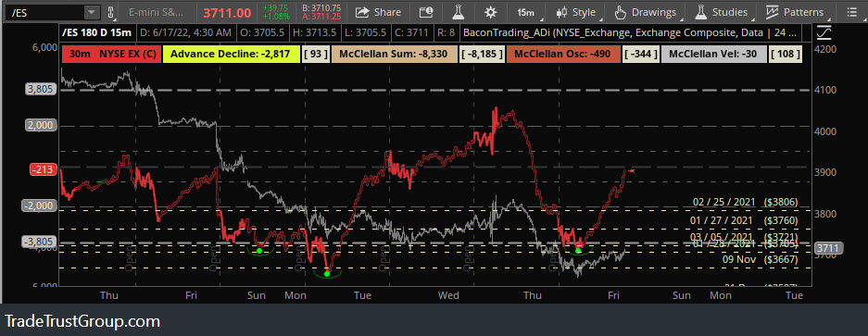Click the /ES symbol input field
This screenshot has width=868, height=336.
(44, 12)
